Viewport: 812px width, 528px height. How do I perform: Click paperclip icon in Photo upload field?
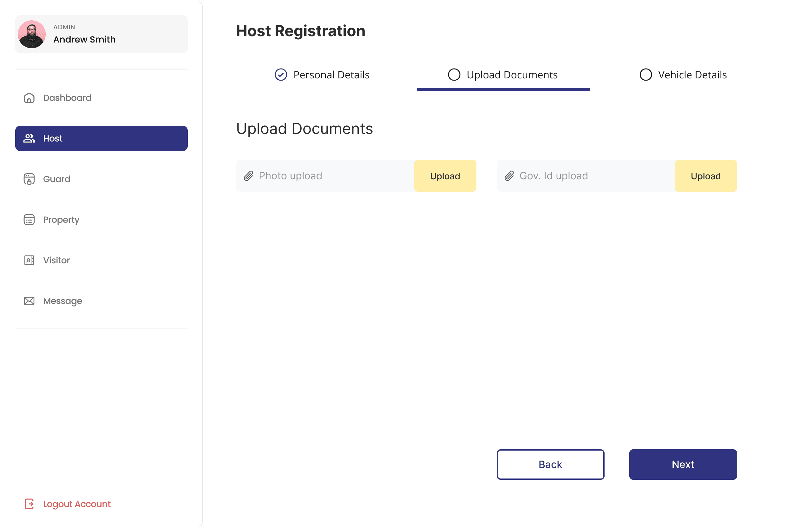248,176
